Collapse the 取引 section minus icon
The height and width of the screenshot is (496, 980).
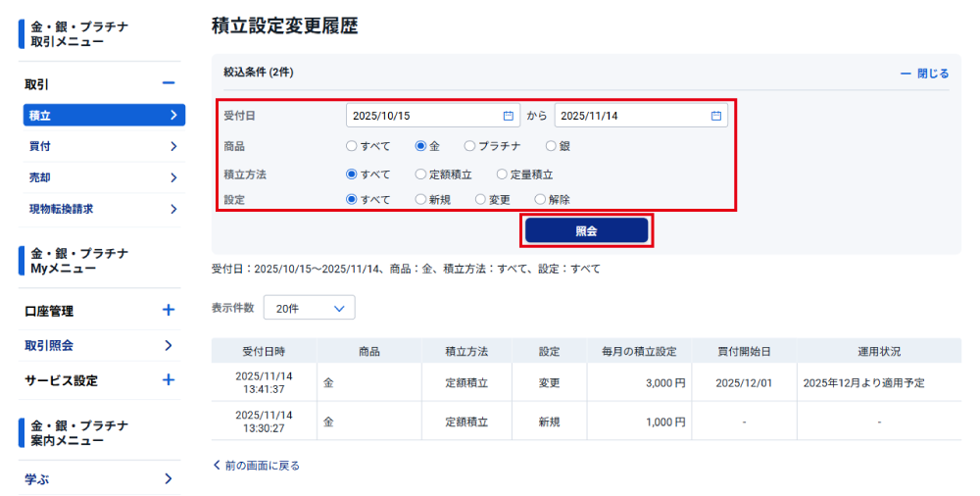pos(169,84)
